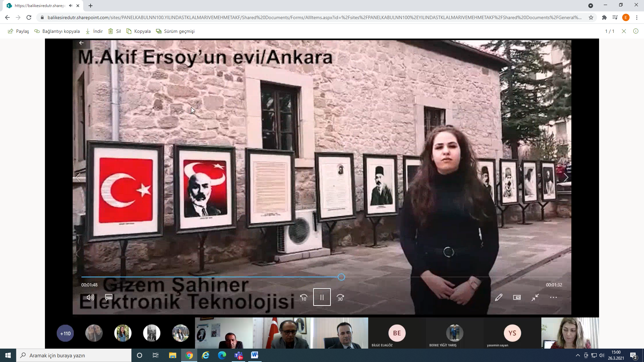The height and width of the screenshot is (362, 644).
Task: Toggle captions icon in video player
Action: pos(109,297)
